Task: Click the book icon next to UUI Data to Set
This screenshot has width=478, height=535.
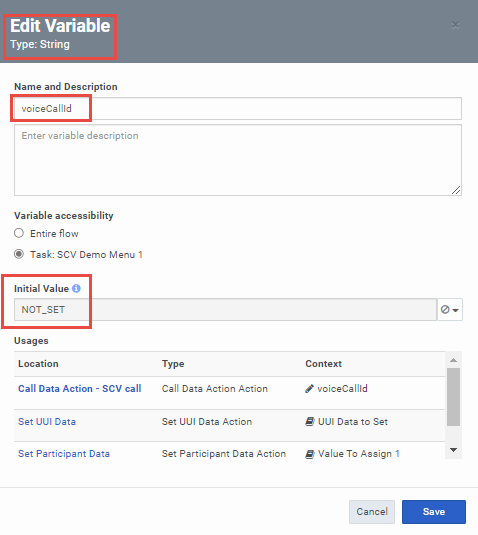Action: point(309,422)
